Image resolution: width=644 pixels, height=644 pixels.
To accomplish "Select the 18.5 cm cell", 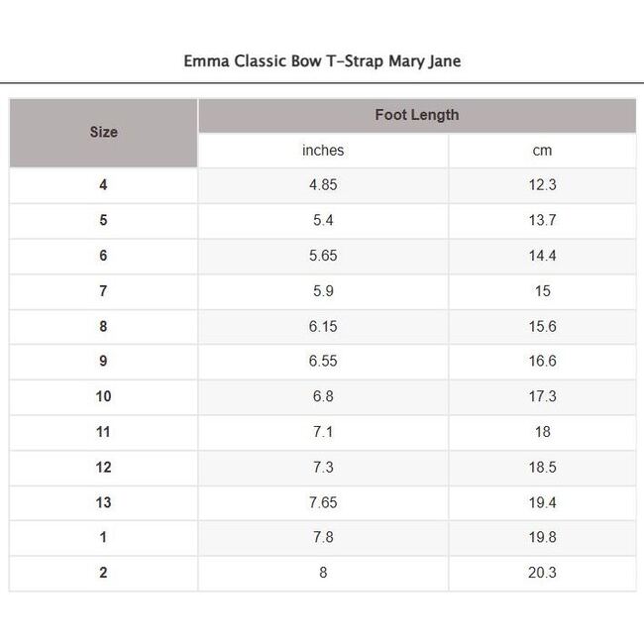I will tap(542, 467).
